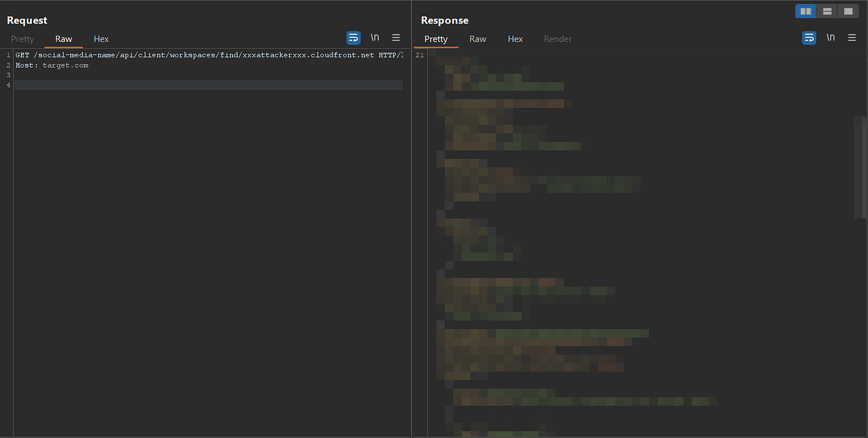Toggle word wrap in the Response editor
The height and width of the screenshot is (438, 868).
809,38
